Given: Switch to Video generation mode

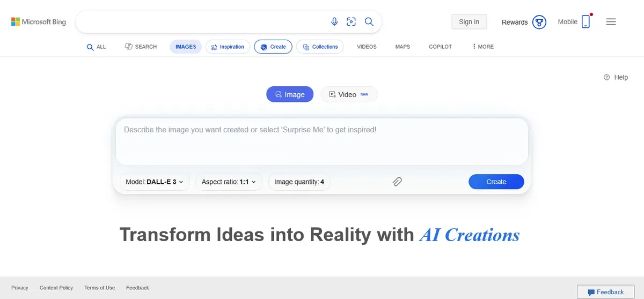Looking at the screenshot, I should (349, 94).
